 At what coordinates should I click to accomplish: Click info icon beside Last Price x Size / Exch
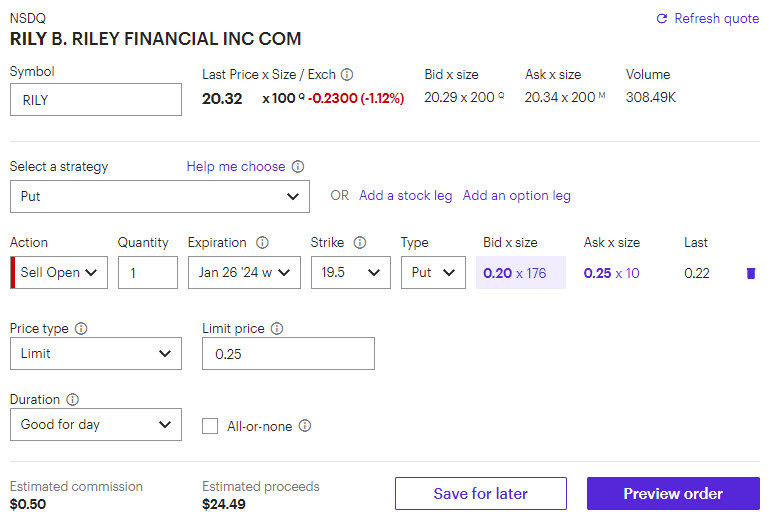point(347,75)
